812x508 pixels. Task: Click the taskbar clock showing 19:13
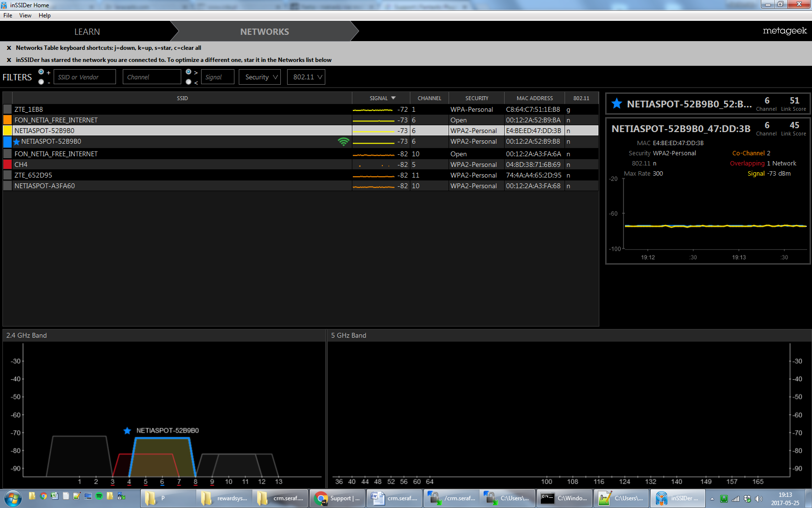(785, 499)
